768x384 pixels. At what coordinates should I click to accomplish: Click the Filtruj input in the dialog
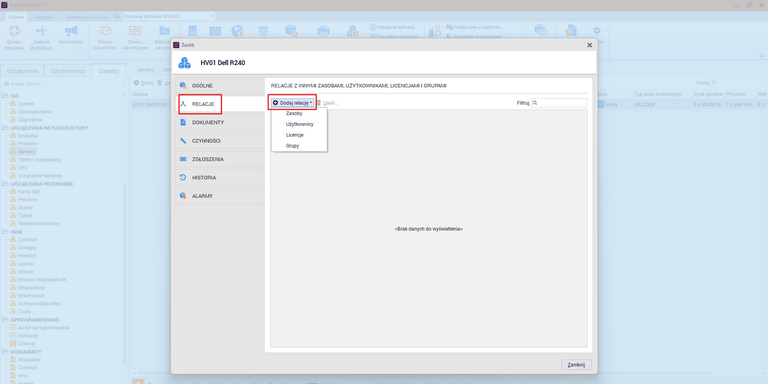pyautogui.click(x=559, y=103)
